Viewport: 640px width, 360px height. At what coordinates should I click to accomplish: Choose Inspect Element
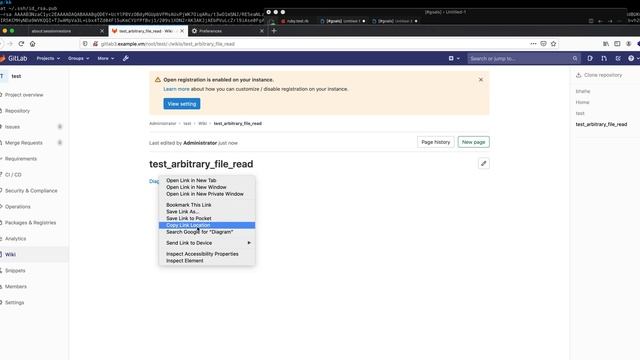(207, 260)
